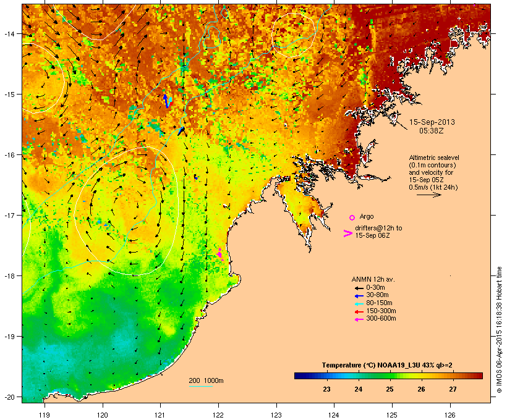Click the 'Argo' legend label
507x420 pixels.
tap(367, 216)
